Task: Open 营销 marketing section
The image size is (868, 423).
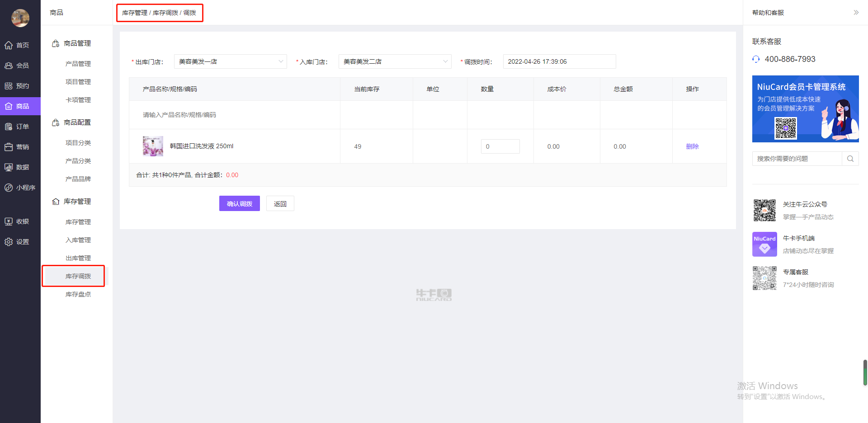Action: [x=17, y=147]
